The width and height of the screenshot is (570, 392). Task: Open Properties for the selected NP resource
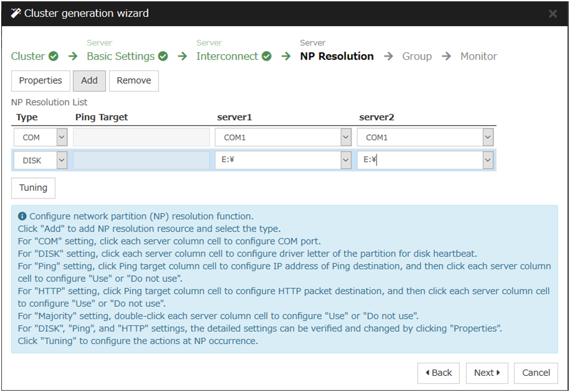40,81
